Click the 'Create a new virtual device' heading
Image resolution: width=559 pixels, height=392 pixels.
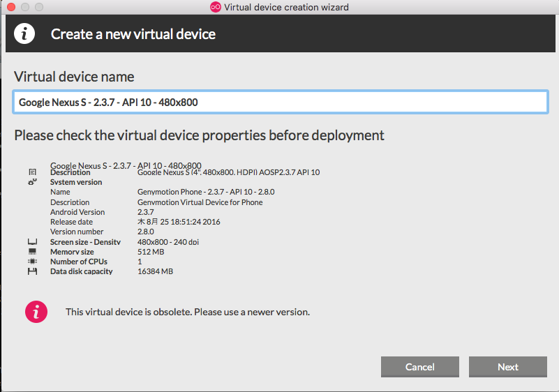click(x=133, y=34)
